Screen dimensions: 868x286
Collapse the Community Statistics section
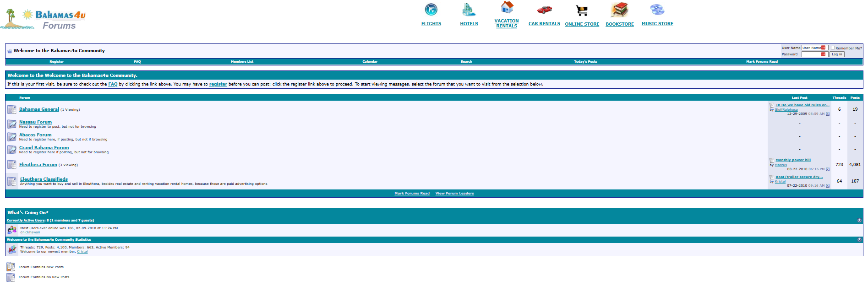click(859, 240)
